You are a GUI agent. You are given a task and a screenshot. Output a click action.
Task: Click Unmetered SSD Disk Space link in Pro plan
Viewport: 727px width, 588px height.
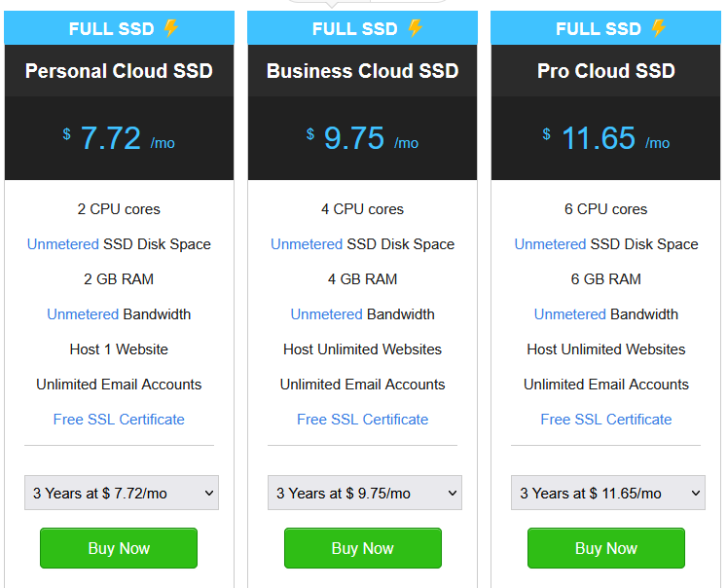[x=550, y=244]
